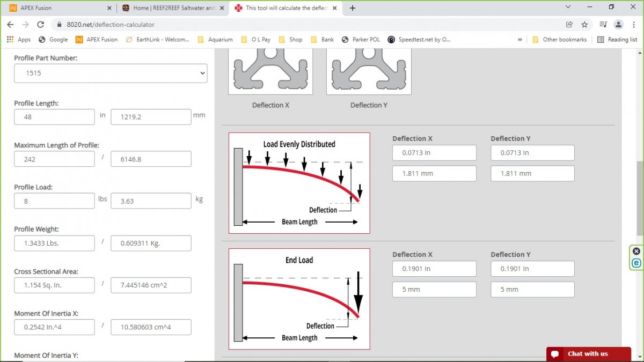Open the Chrome three-dot menu
644x362 pixels.
point(633,25)
